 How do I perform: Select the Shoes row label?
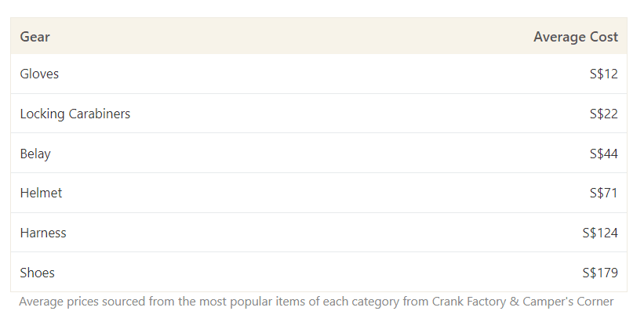pyautogui.click(x=38, y=273)
